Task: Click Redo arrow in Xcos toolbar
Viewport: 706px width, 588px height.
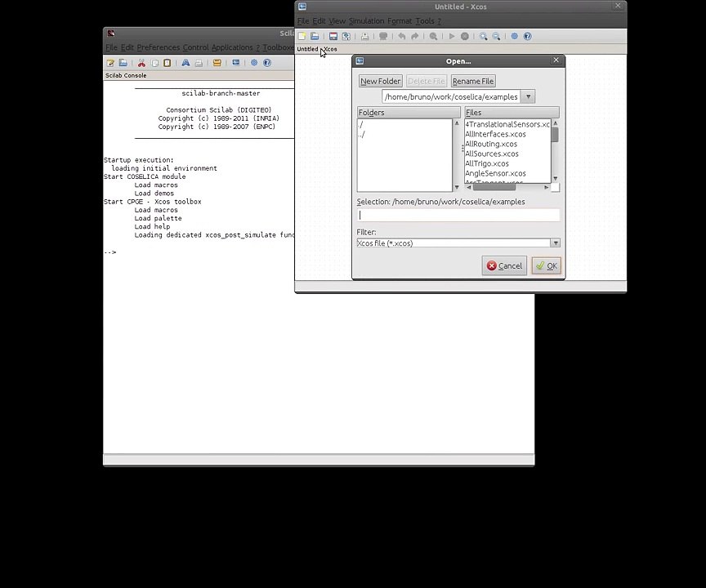Action: point(414,37)
